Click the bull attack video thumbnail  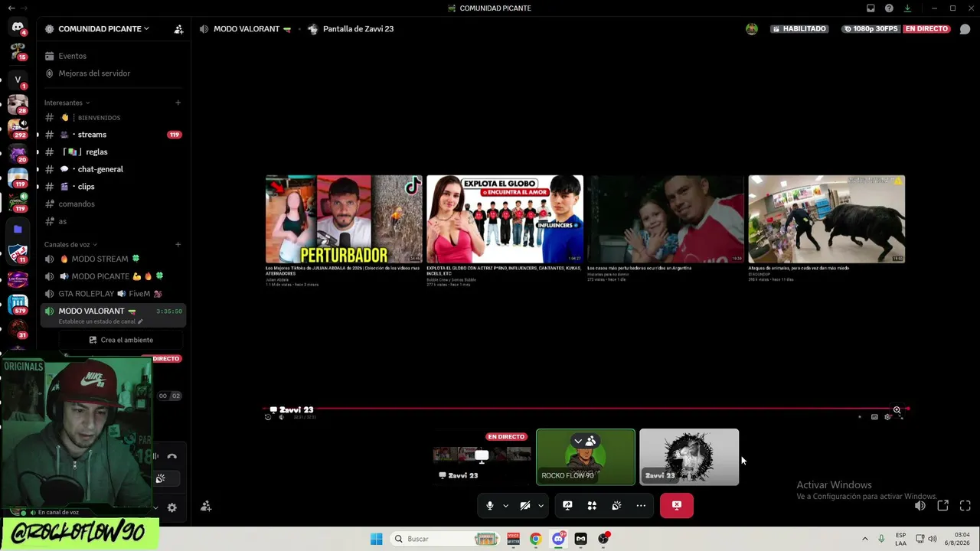click(x=826, y=220)
